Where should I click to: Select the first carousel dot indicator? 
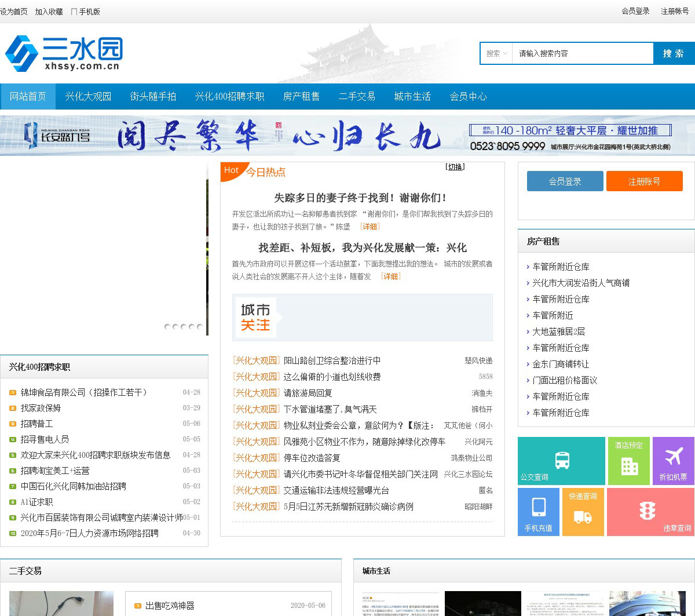pos(167,327)
